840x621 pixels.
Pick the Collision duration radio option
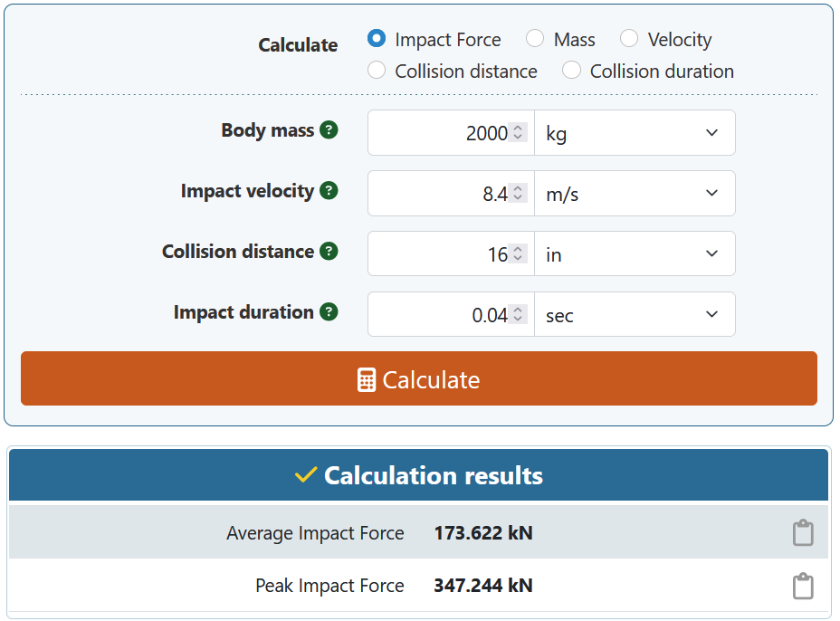[571, 71]
